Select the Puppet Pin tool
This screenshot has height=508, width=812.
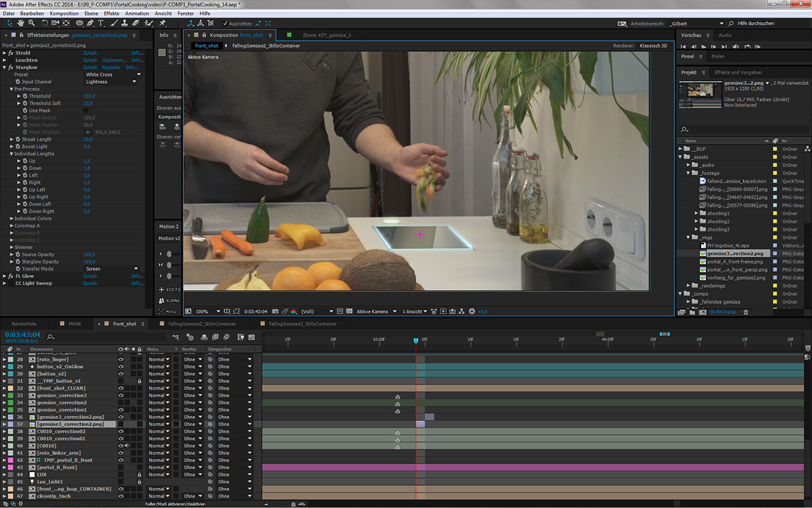click(x=163, y=23)
